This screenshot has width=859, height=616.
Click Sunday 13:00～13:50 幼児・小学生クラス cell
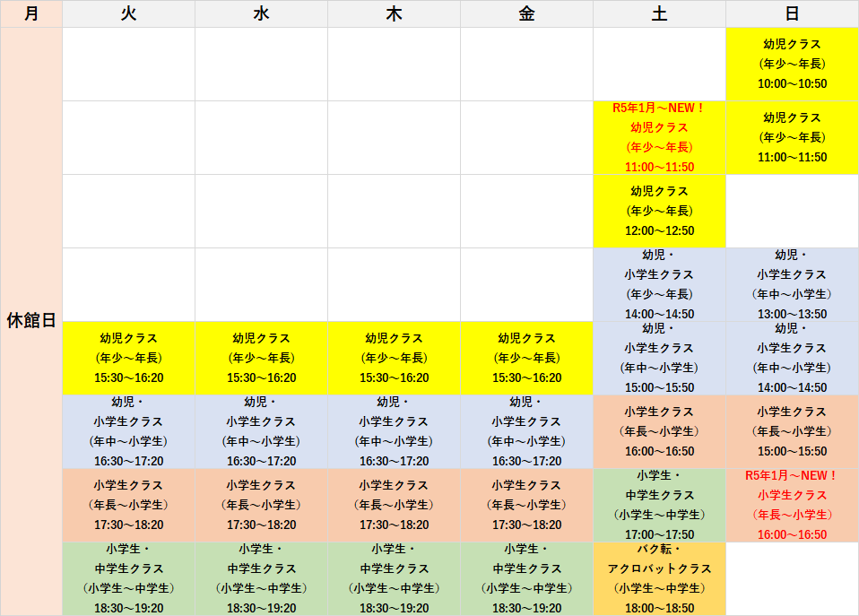click(792, 284)
